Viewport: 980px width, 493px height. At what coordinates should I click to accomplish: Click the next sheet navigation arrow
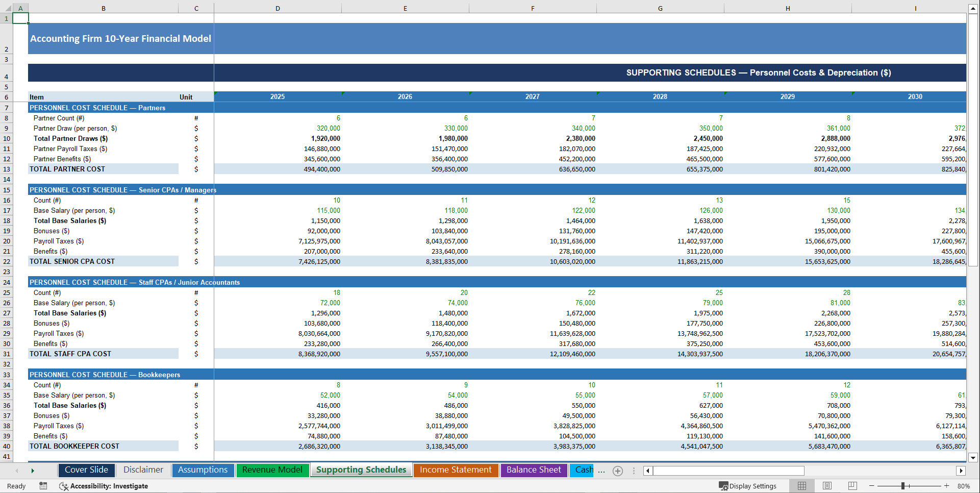coord(33,471)
